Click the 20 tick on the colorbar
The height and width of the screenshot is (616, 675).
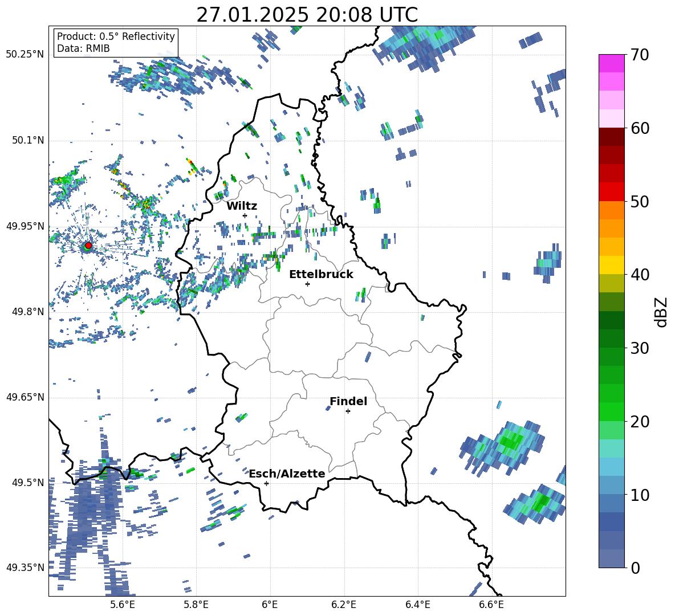pyautogui.click(x=640, y=421)
